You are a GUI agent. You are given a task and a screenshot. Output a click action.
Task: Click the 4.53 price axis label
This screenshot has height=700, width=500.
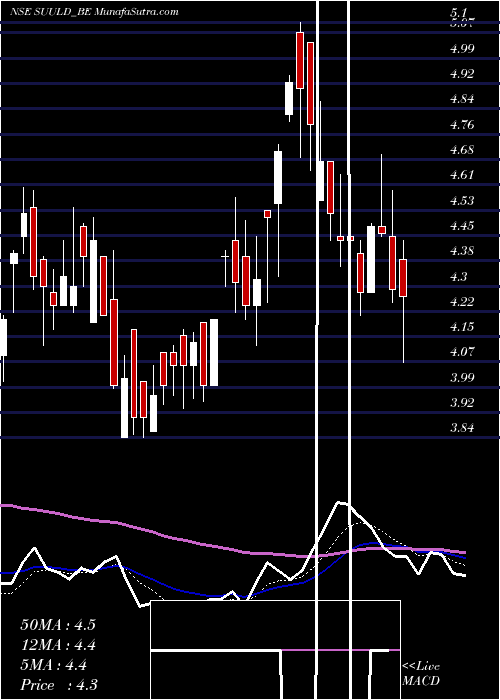[462, 200]
